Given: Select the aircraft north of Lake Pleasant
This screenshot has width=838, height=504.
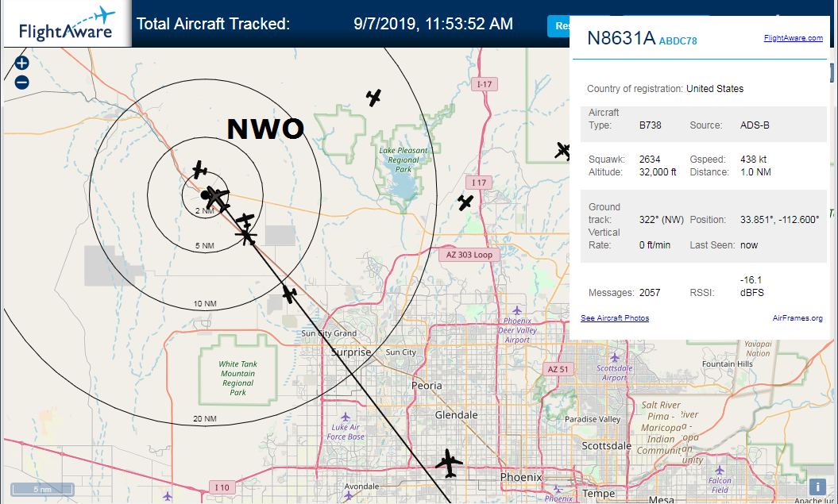Looking at the screenshot, I should pos(373,98).
